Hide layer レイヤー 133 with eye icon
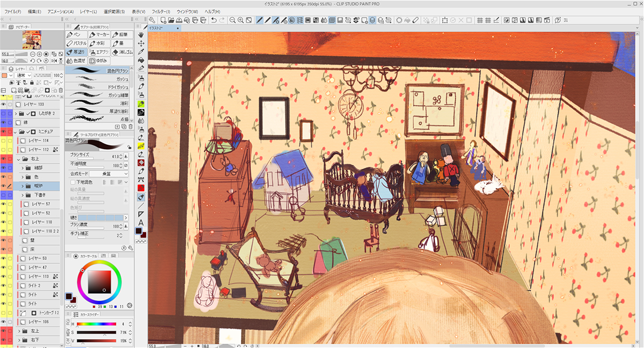This screenshot has width=644, height=348. point(3,105)
